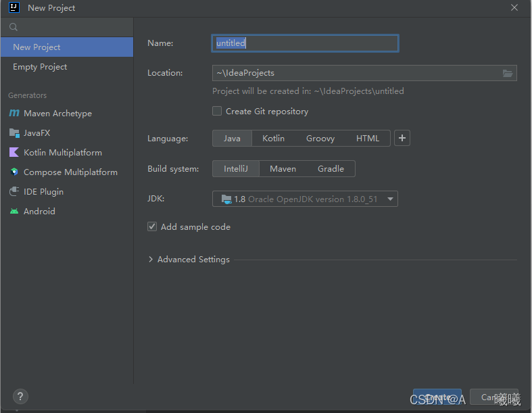Click the JavaFX generator icon
532x413 pixels.
[x=14, y=132]
